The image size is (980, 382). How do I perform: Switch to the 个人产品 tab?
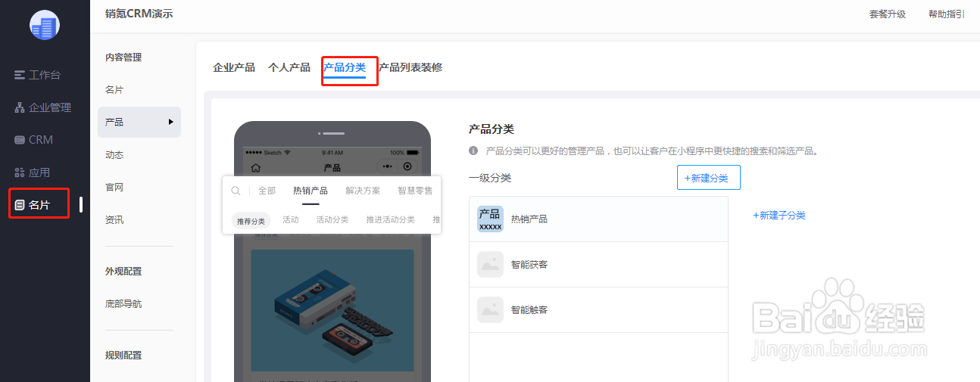[289, 67]
